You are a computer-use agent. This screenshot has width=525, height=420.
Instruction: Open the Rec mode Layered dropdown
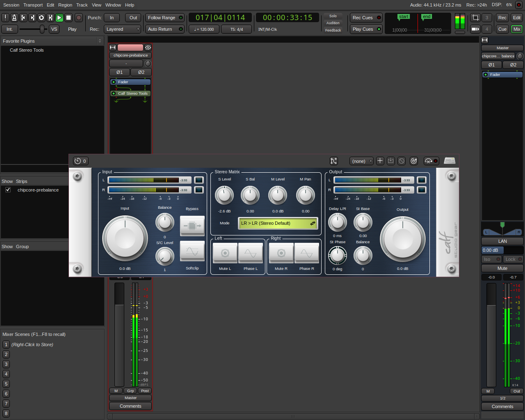click(123, 29)
